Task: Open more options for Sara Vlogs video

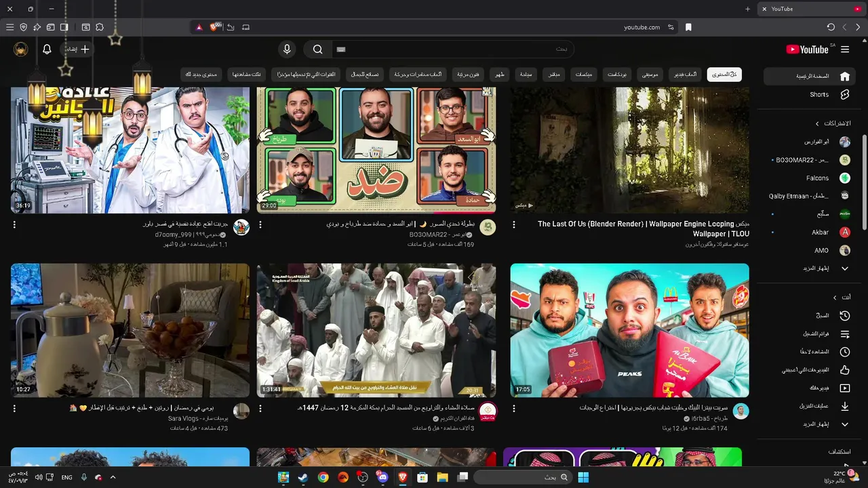Action: [x=14, y=409]
